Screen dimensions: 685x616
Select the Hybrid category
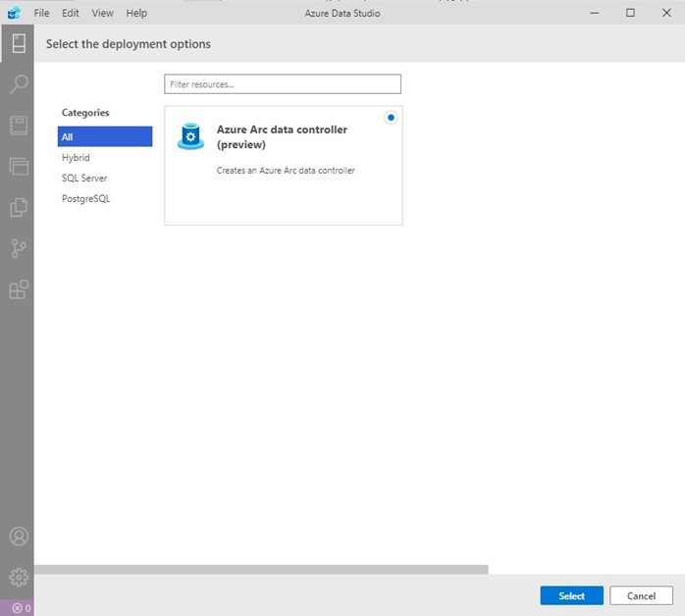(105, 158)
